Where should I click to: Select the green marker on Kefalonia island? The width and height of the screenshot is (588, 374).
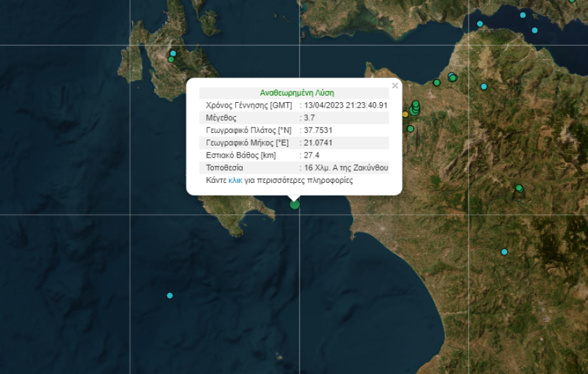pyautogui.click(x=171, y=59)
